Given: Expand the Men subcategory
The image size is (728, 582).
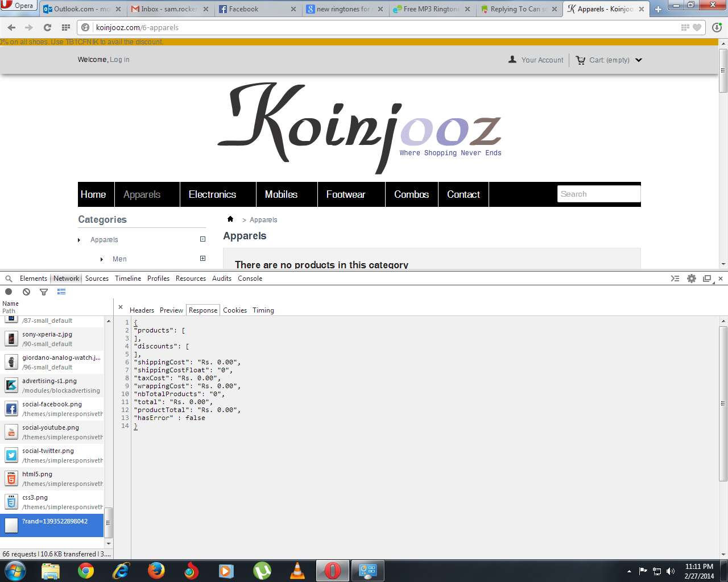Looking at the screenshot, I should [202, 259].
